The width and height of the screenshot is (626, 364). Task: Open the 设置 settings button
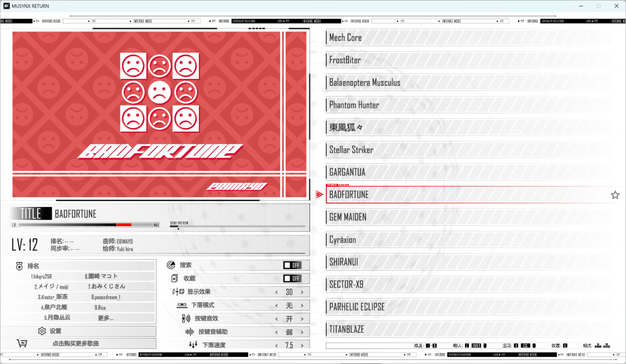[78, 331]
